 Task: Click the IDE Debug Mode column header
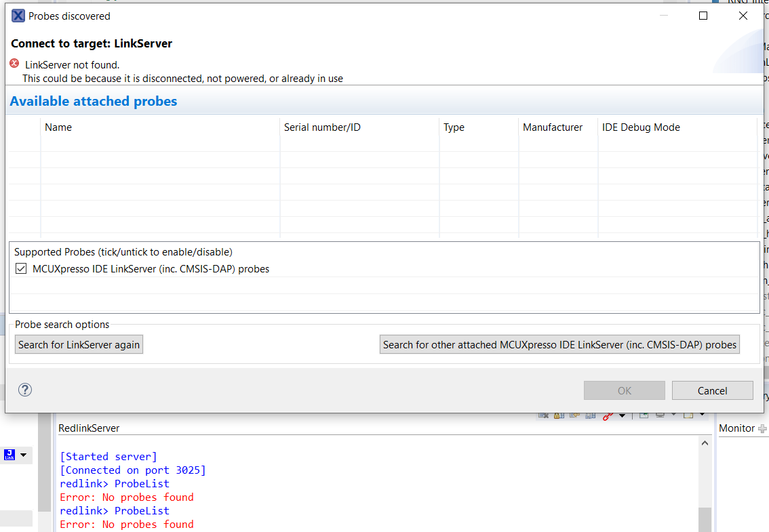[641, 127]
